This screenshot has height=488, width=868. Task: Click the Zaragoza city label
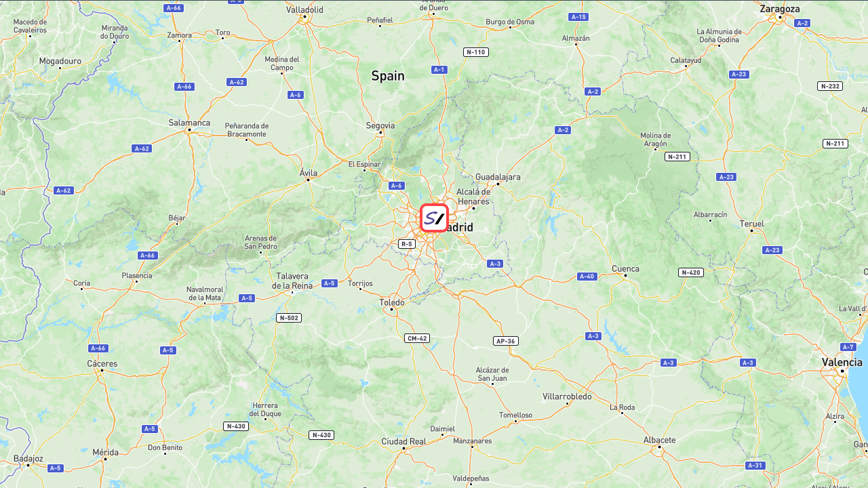point(780,9)
